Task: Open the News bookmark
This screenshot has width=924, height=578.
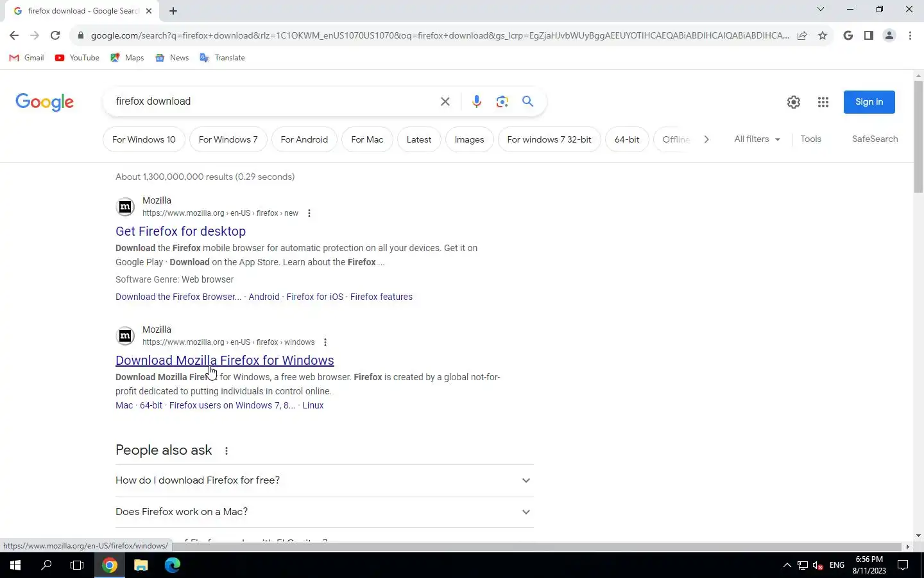Action: (172, 58)
